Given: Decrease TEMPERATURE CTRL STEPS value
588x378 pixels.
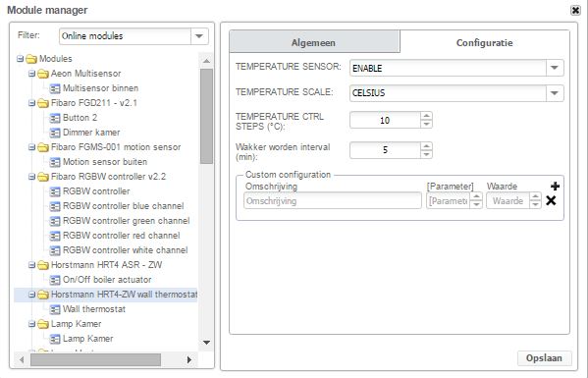Looking at the screenshot, I should 426,124.
